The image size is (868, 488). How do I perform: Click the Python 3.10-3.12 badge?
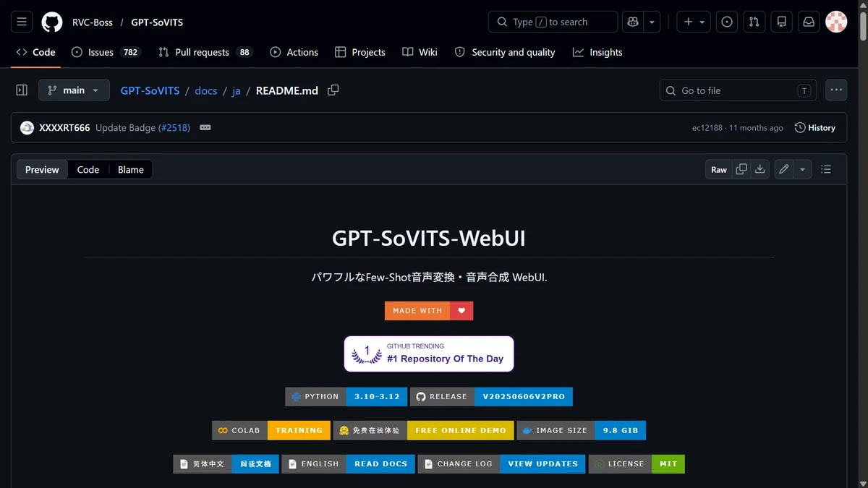click(x=346, y=397)
